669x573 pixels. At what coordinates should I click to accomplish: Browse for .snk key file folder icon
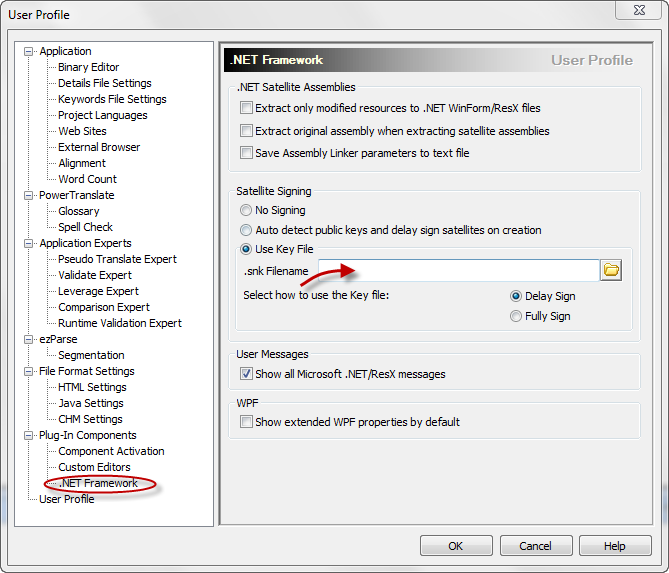click(611, 270)
